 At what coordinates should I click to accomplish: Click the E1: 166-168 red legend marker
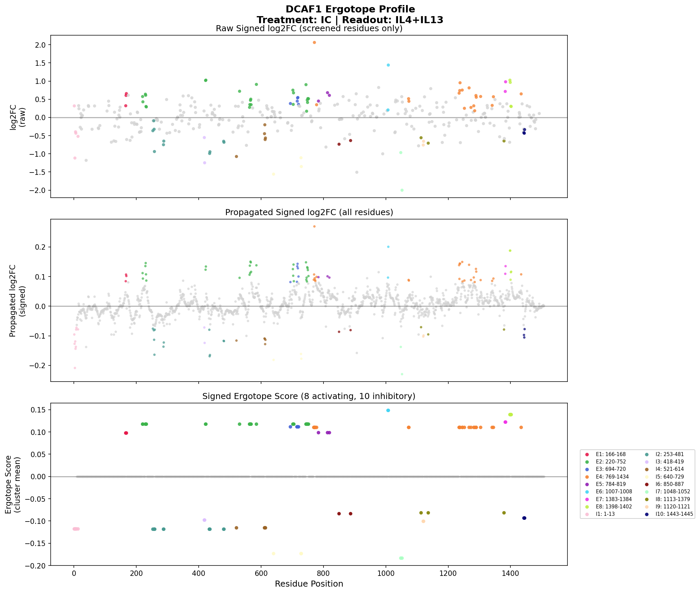(587, 454)
